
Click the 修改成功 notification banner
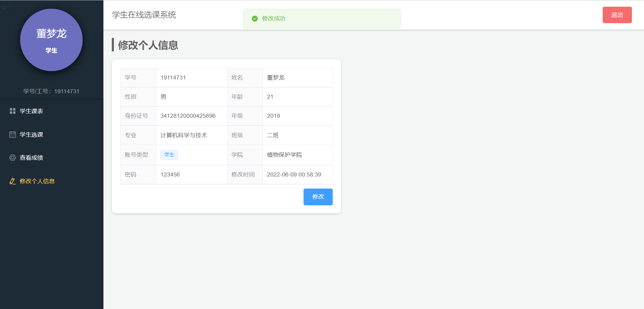tap(322, 18)
